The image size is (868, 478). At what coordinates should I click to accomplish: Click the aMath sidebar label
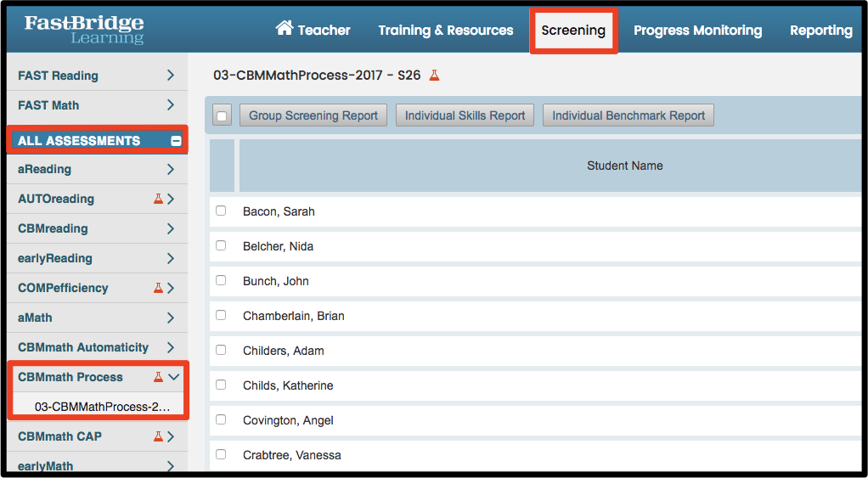click(35, 318)
